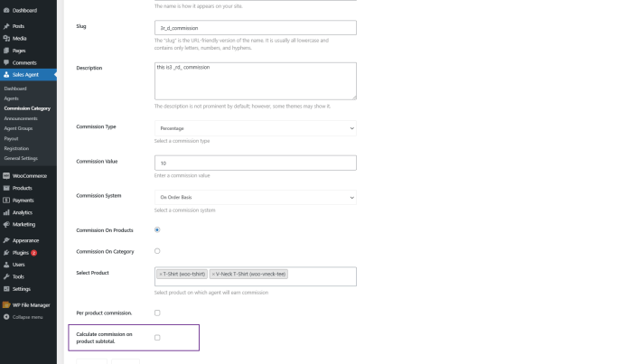This screenshot has height=364, width=636.
Task: Open WooCommerce icon in admin menu
Action: pos(6,176)
